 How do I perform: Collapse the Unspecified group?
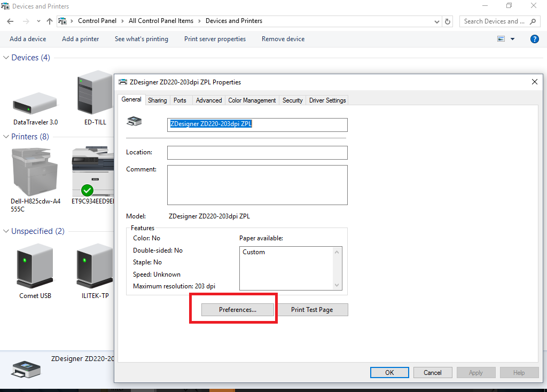point(6,231)
